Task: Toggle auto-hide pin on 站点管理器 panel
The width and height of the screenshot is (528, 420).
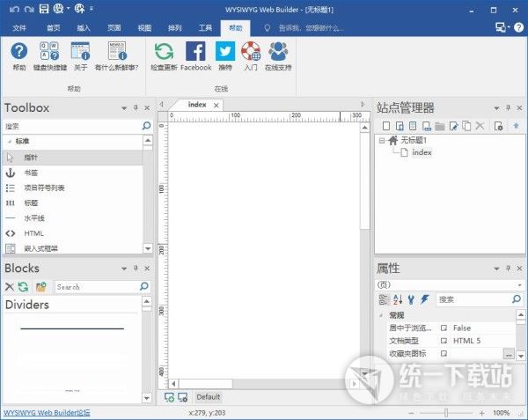Action: click(x=506, y=108)
